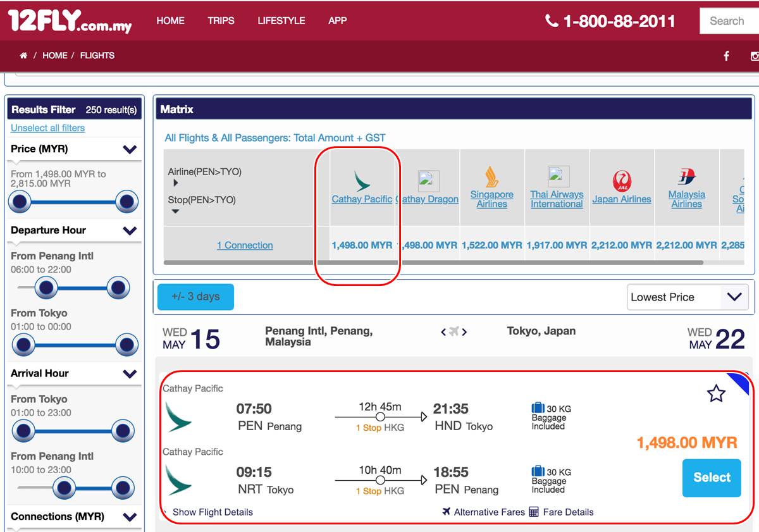Screen dimensions: 759x532
Task: Click the price slider minimum handle
Action: pos(20,202)
